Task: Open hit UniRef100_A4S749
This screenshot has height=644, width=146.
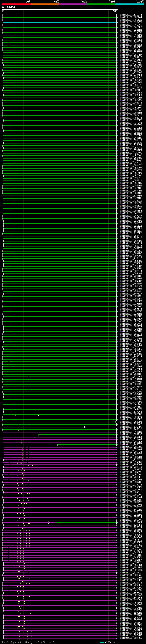Action: coord(131,25)
